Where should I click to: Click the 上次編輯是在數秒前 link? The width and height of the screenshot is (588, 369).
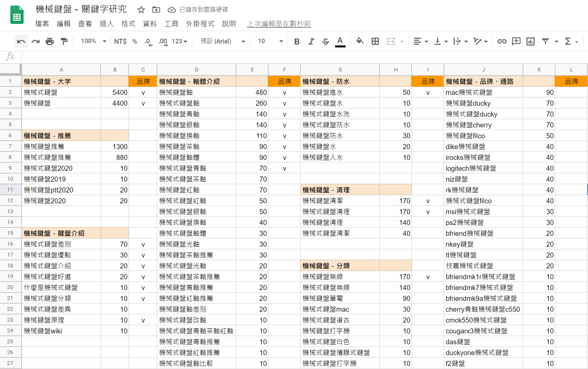point(279,24)
